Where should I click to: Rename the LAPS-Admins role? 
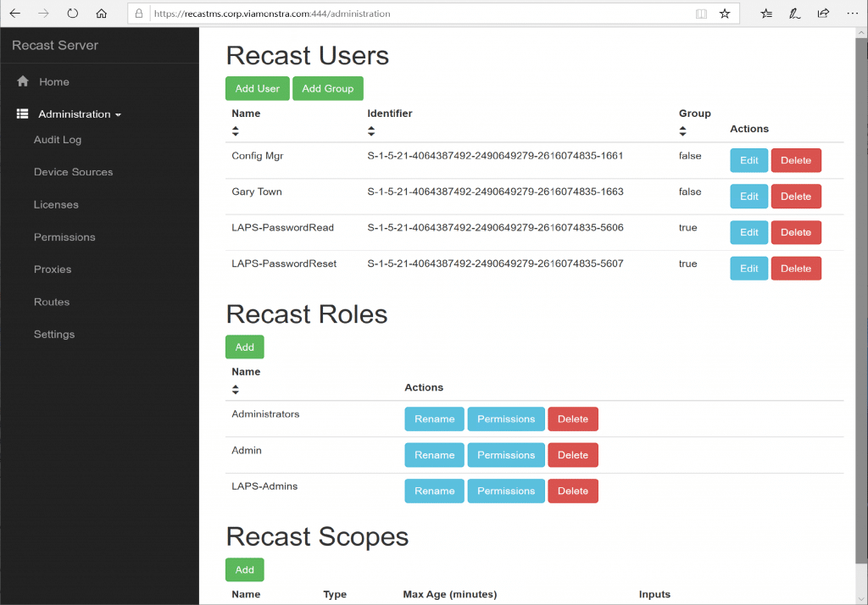435,491
